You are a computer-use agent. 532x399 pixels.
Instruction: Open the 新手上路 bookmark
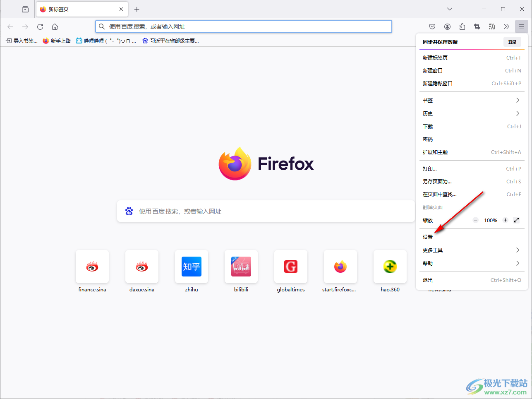tap(57, 41)
